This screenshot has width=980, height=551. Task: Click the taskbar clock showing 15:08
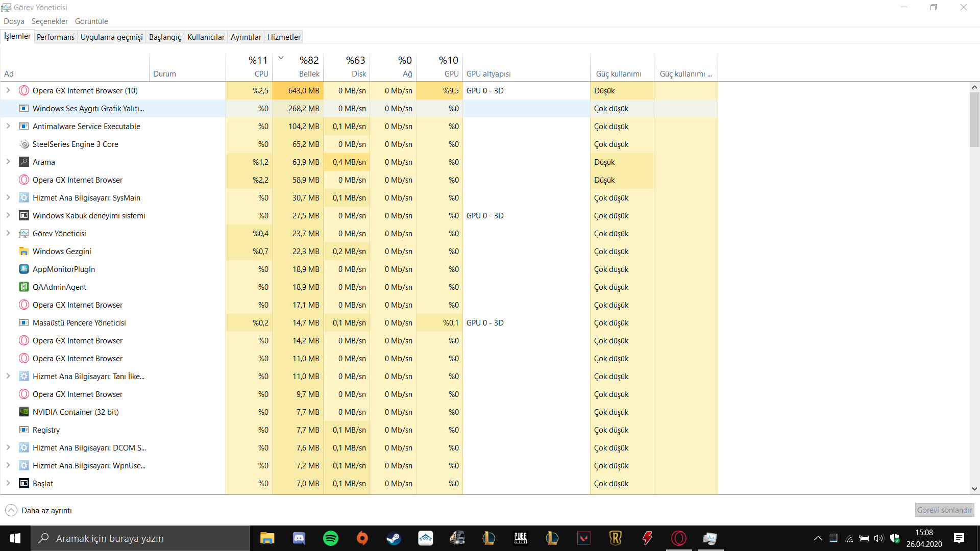tap(924, 538)
